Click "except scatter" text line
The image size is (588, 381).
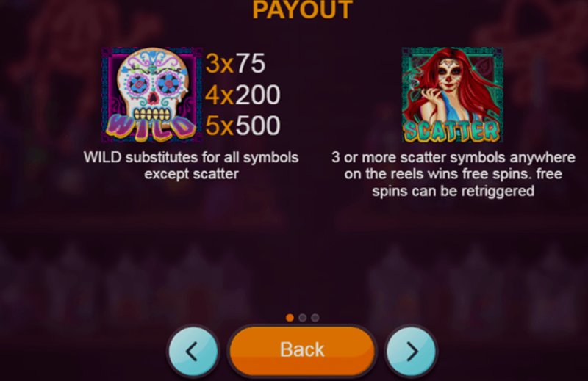(x=191, y=174)
